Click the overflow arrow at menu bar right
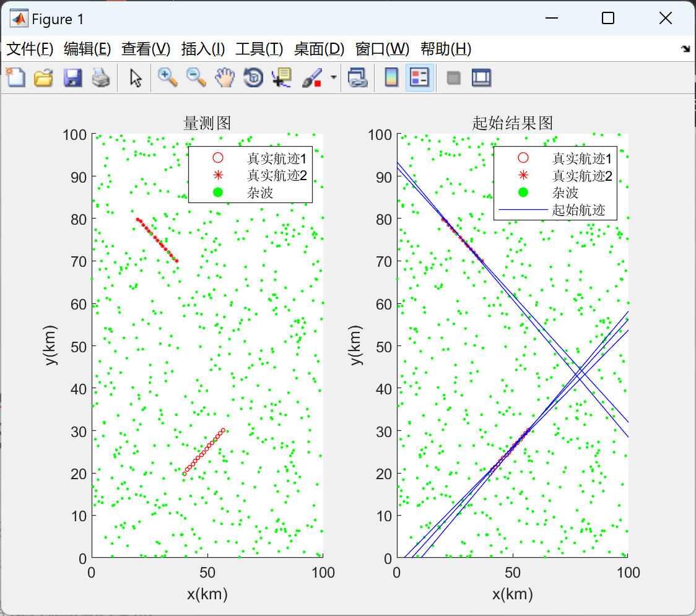Image resolution: width=696 pixels, height=616 pixels. [x=685, y=48]
